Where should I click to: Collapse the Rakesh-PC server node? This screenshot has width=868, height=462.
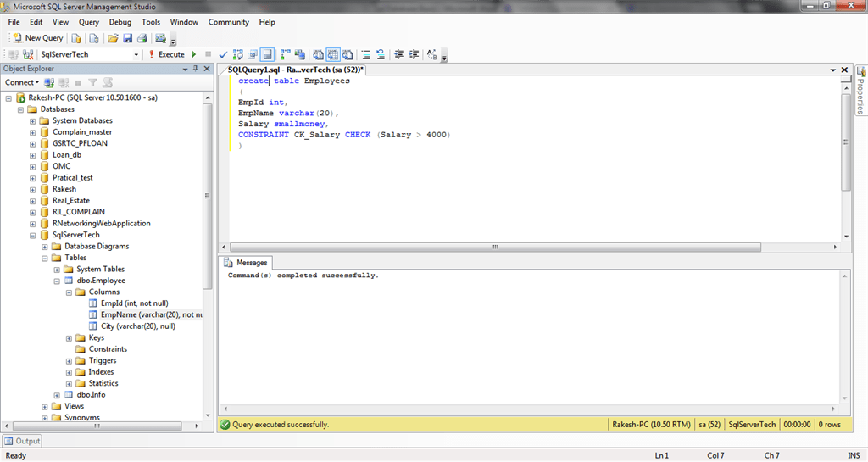[x=8, y=98]
